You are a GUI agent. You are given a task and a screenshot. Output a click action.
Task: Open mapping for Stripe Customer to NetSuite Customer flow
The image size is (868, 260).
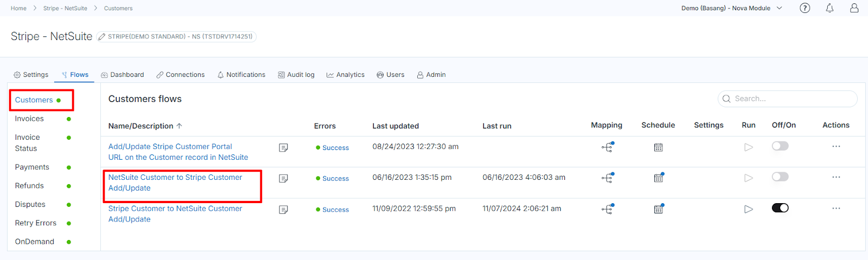[x=607, y=209]
